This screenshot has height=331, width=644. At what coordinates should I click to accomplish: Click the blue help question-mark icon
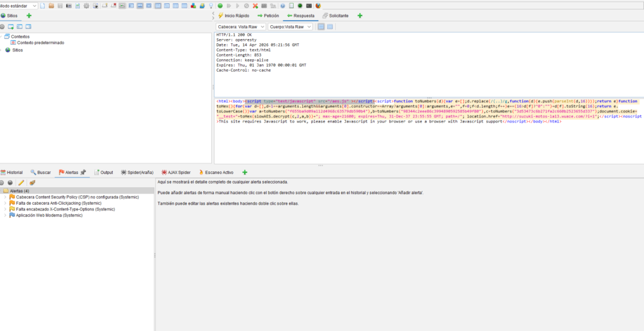point(282,6)
